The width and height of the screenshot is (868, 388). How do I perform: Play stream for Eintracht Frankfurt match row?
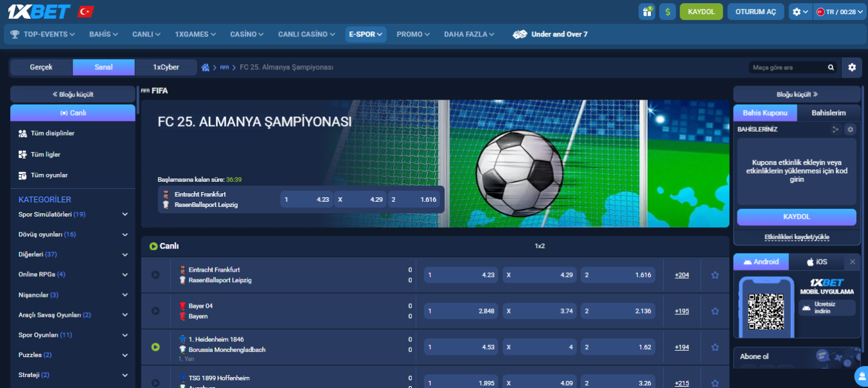tap(155, 275)
